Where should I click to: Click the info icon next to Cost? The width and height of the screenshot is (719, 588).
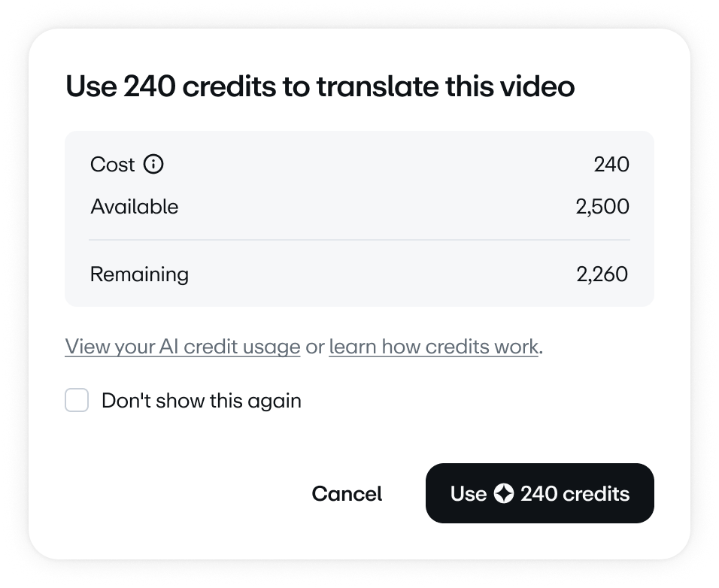(153, 164)
